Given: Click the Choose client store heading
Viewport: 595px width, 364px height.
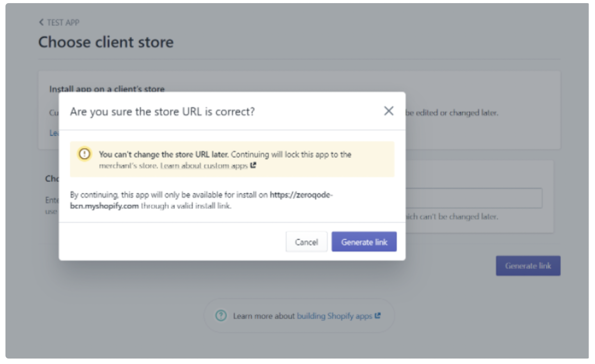Looking at the screenshot, I should [106, 42].
